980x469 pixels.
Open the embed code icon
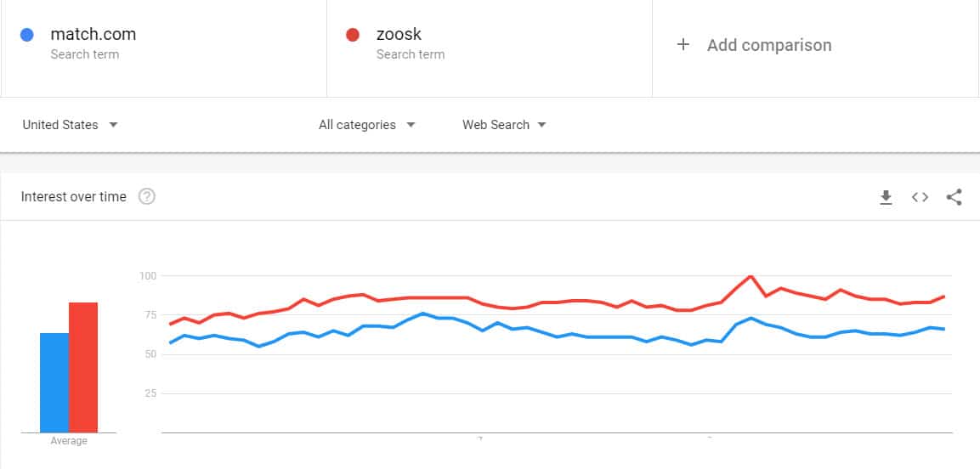[x=920, y=197]
